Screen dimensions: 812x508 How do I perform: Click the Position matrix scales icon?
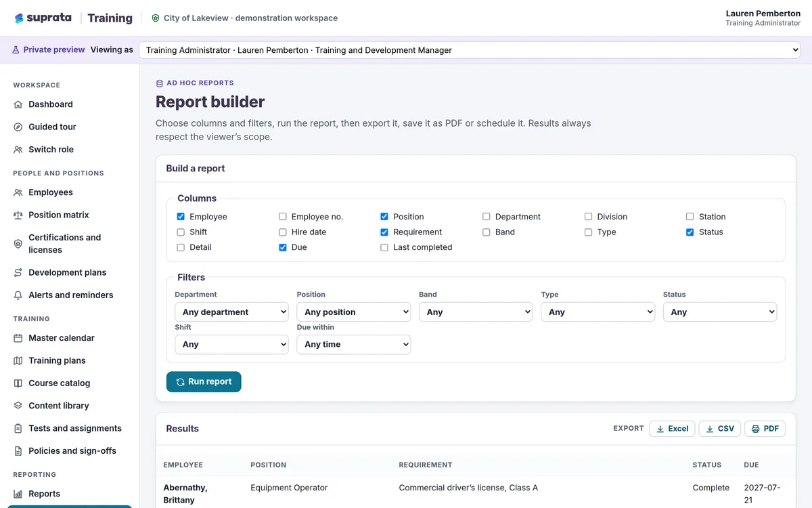(x=18, y=215)
